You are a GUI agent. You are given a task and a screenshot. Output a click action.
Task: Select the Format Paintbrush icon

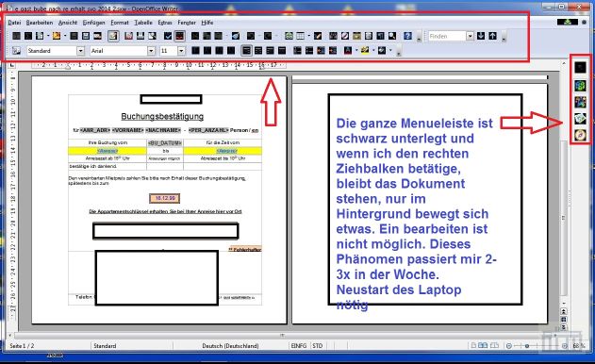coord(236,36)
